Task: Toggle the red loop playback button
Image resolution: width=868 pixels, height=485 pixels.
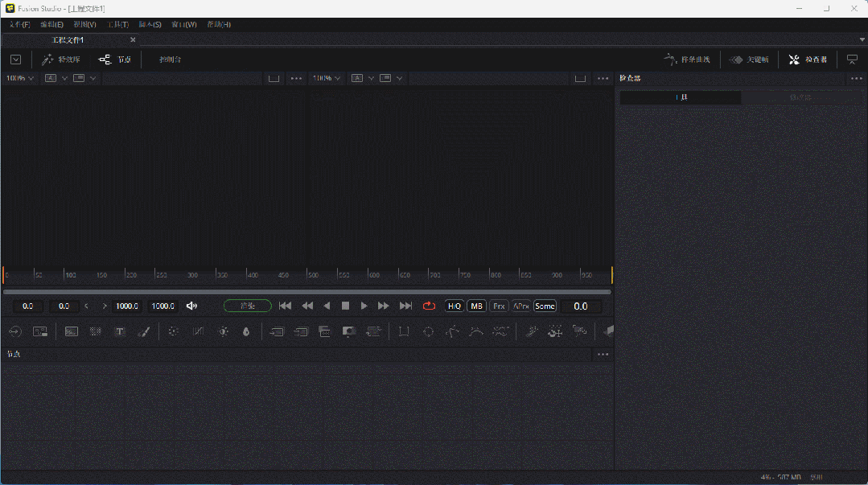Action: (x=429, y=306)
